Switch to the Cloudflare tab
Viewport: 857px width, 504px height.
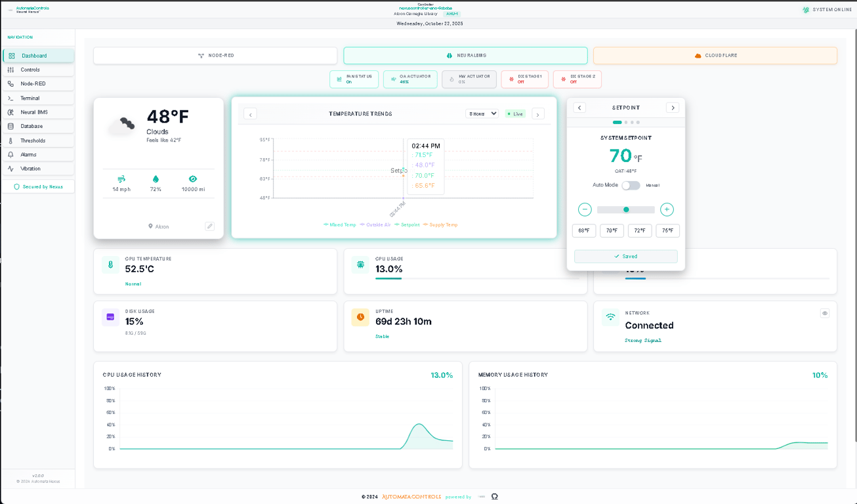[x=715, y=55]
